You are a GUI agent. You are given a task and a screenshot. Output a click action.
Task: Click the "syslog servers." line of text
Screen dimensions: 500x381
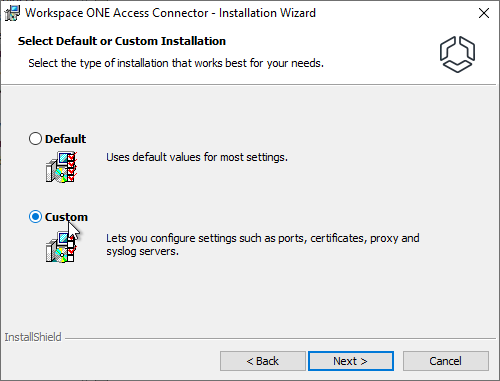(142, 251)
